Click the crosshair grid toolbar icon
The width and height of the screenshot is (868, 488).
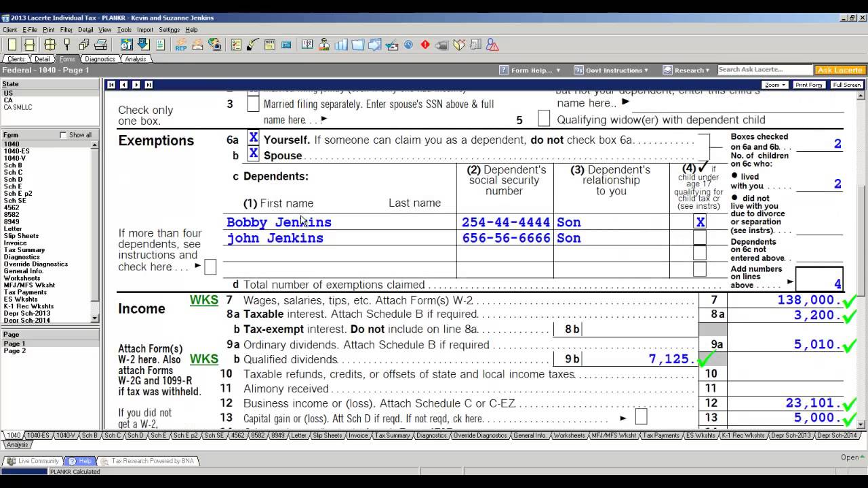tap(50, 45)
